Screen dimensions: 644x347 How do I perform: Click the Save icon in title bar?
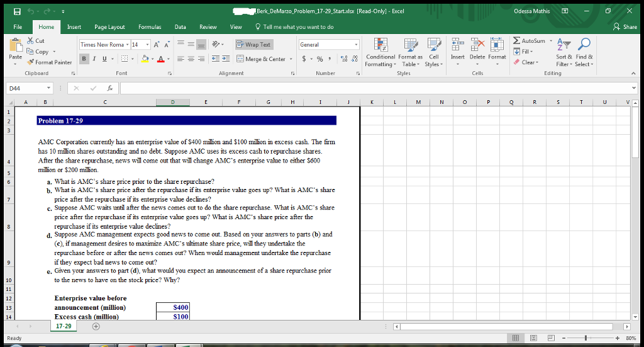[x=17, y=11]
